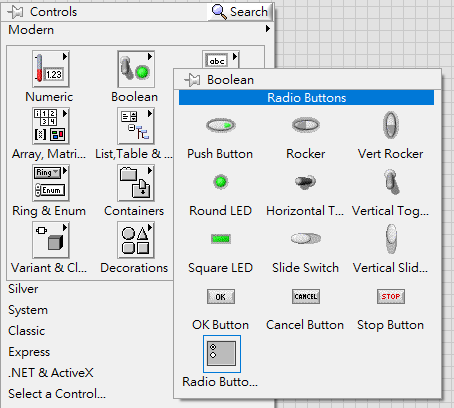Select the Radio Buttons control icon
This screenshot has height=408, width=454.
[x=222, y=354]
